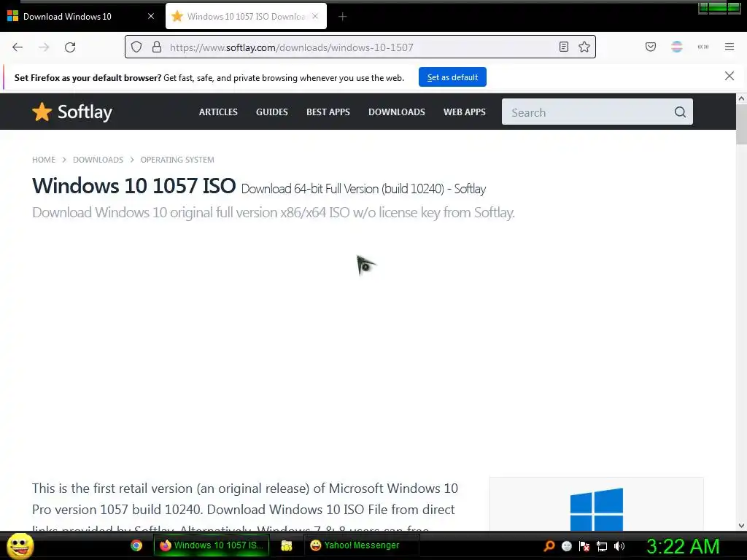Click the striped account avatar icon

coord(676,47)
